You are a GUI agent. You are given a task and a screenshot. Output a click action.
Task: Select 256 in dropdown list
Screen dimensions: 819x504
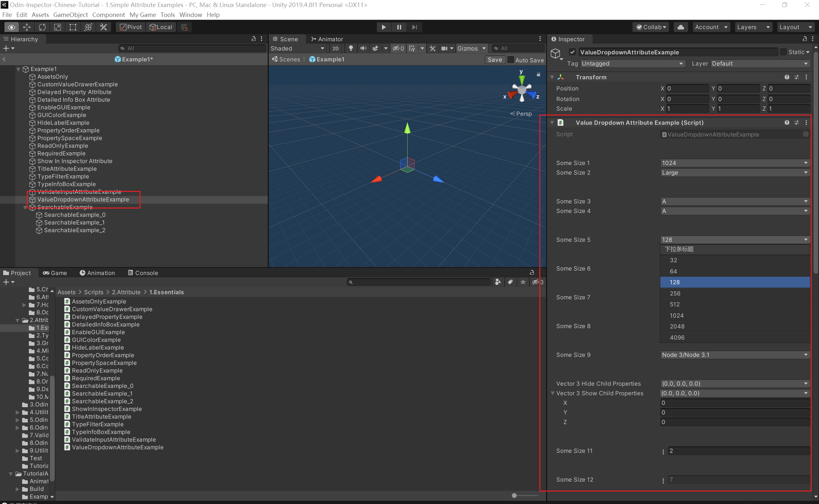735,293
